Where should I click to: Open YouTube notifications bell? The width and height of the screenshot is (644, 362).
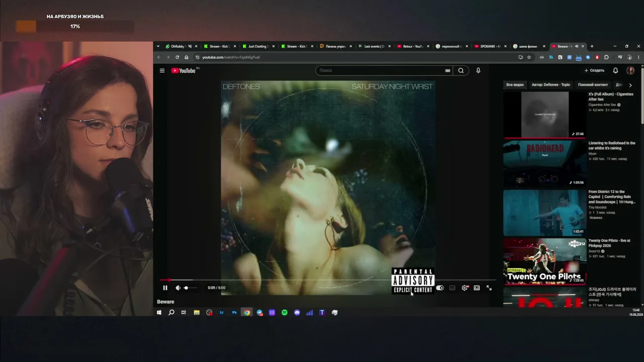[615, 70]
